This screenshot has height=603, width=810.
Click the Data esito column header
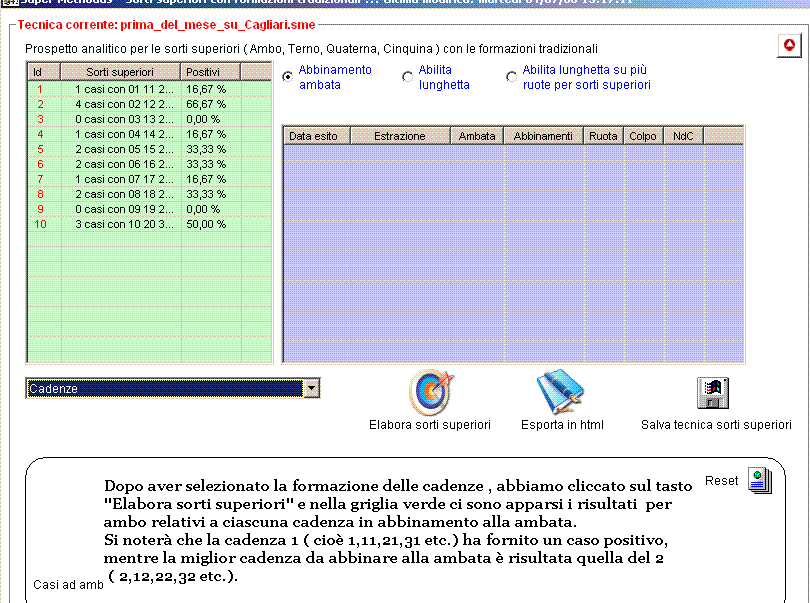click(317, 136)
